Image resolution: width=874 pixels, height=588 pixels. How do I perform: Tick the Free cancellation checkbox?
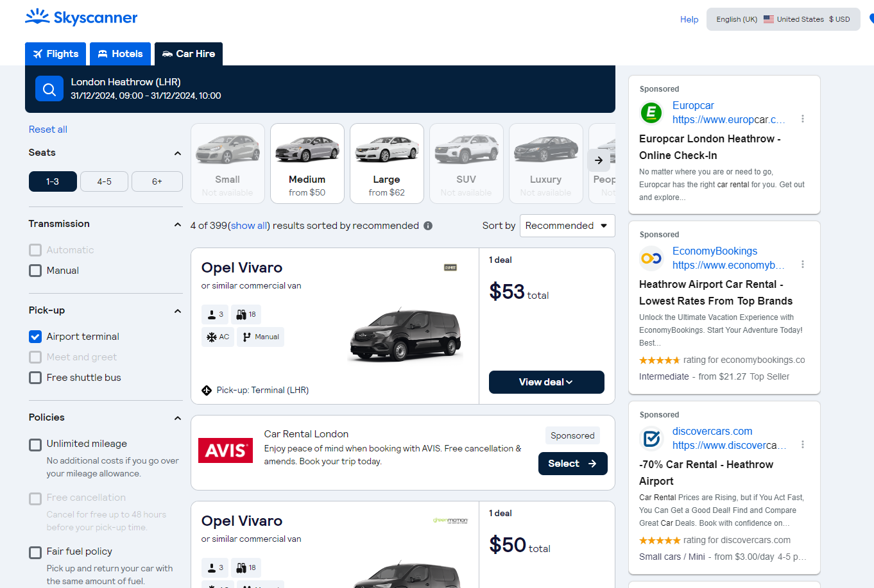pyautogui.click(x=35, y=498)
